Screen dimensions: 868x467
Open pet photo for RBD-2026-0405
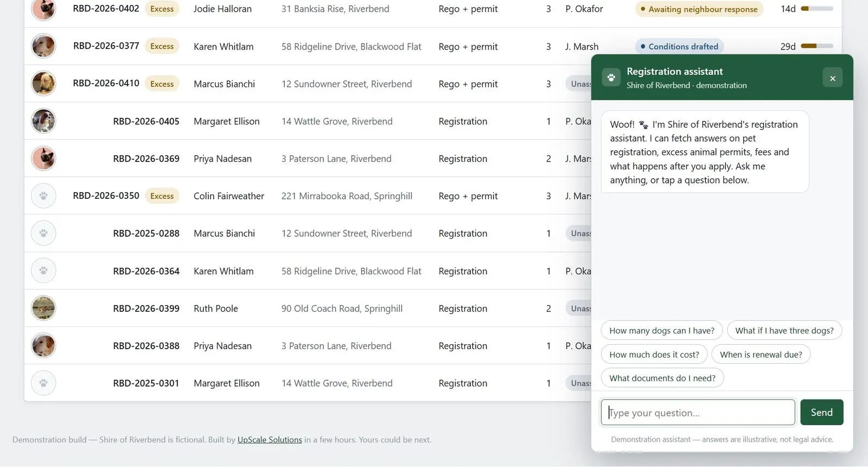(43, 121)
